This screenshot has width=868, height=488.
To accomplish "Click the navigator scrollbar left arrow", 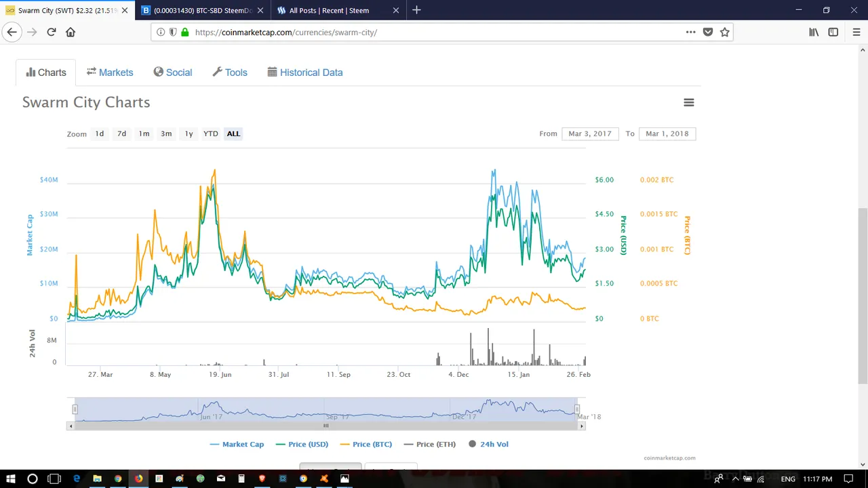I will (70, 426).
